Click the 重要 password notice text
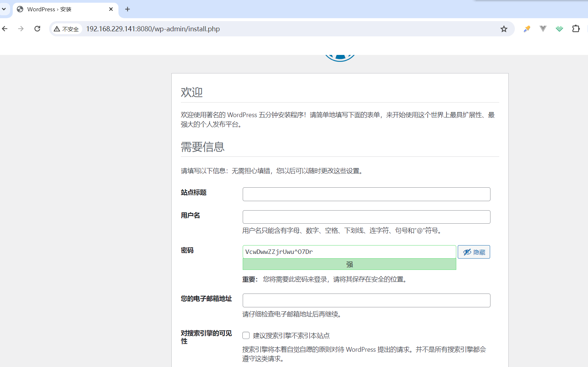 point(325,279)
